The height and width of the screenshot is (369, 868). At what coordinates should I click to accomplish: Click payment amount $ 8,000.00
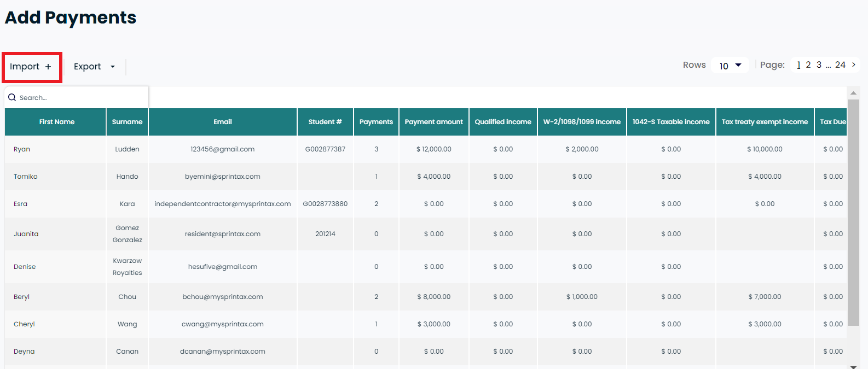[434, 297]
